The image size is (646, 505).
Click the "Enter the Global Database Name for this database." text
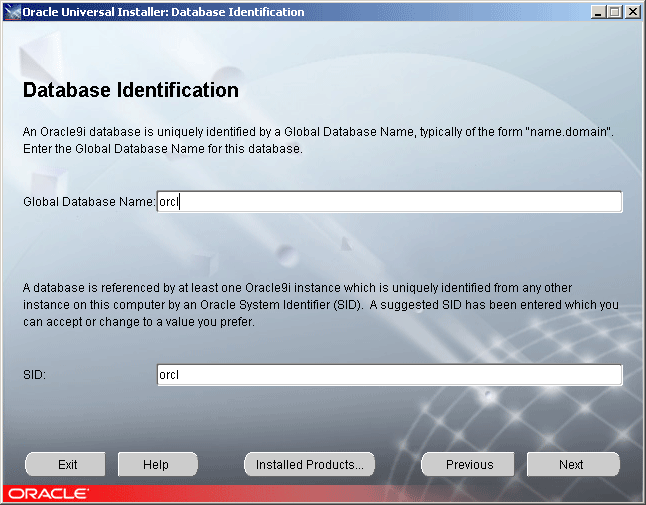point(163,149)
